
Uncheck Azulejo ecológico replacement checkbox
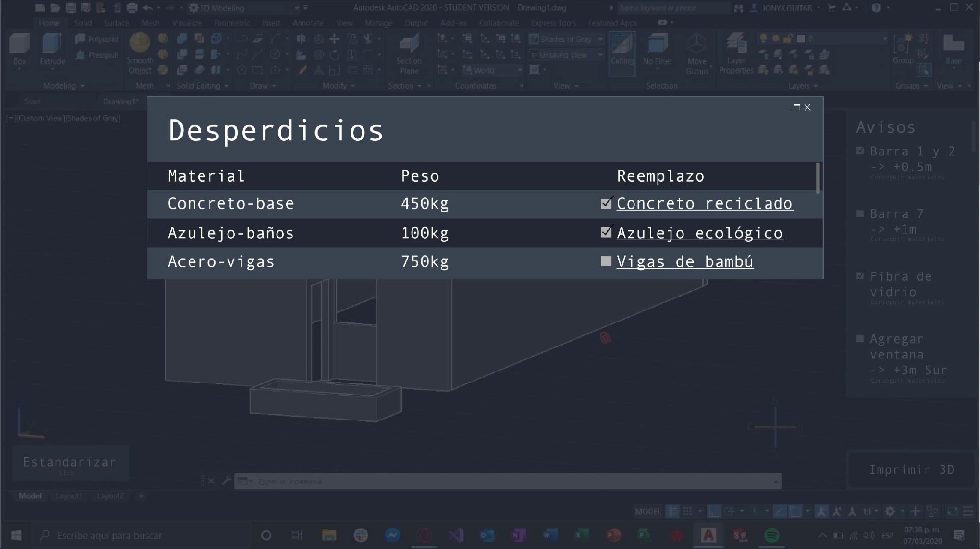(606, 232)
